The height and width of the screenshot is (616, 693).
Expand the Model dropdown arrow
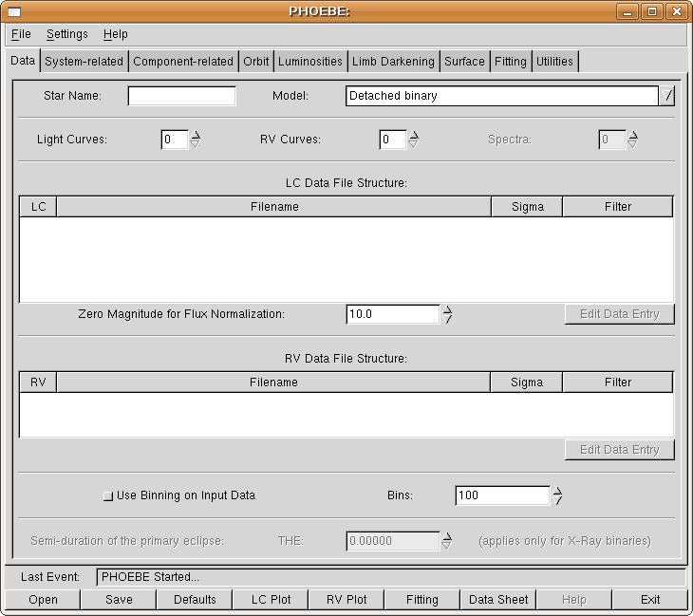(x=667, y=96)
